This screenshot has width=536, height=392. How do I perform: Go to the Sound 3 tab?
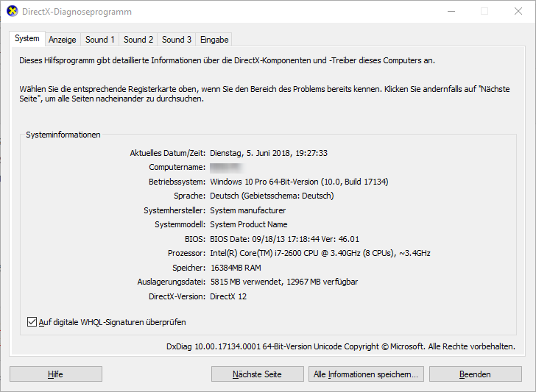coord(177,40)
